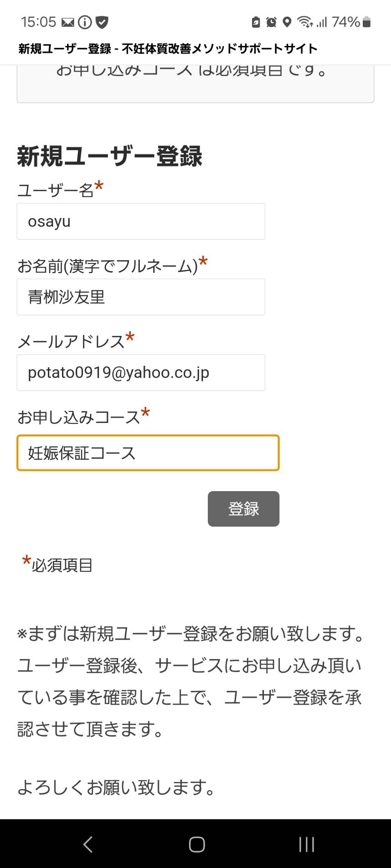Tap the mail notification icon in status bar
391x868 pixels.
click(68, 22)
